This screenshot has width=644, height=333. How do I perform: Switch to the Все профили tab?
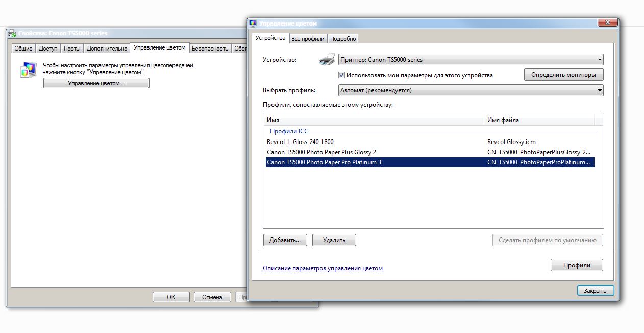pos(308,39)
